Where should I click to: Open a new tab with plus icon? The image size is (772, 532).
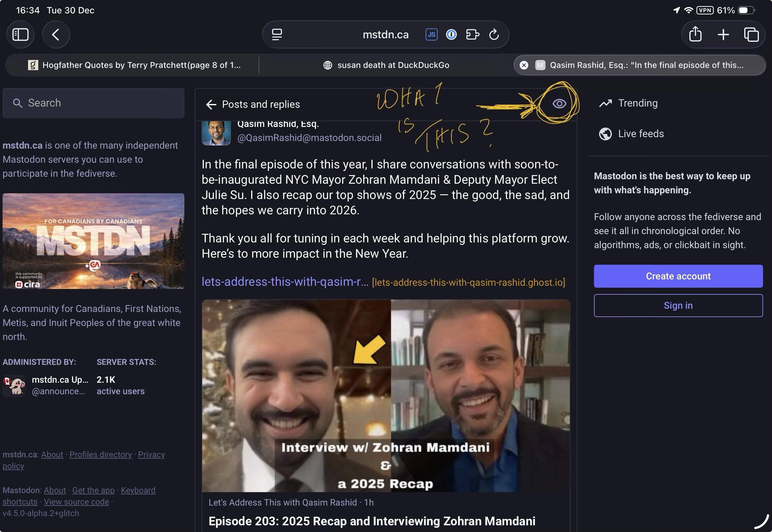pyautogui.click(x=723, y=34)
